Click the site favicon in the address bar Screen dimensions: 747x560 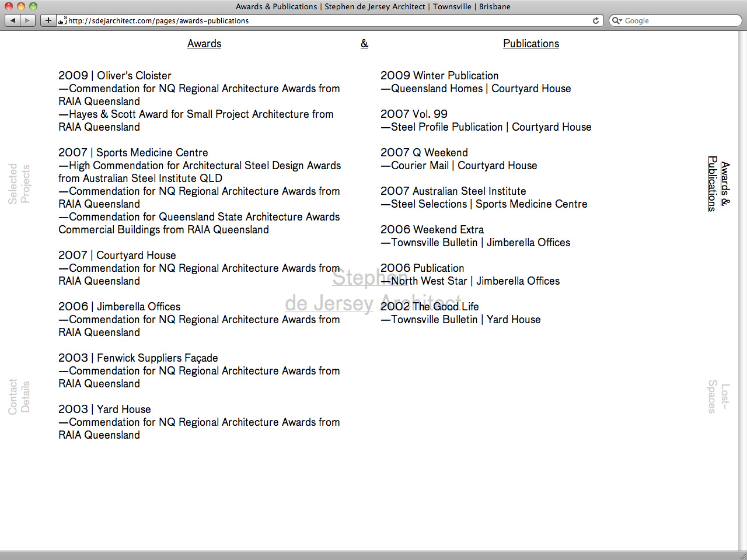point(62,21)
